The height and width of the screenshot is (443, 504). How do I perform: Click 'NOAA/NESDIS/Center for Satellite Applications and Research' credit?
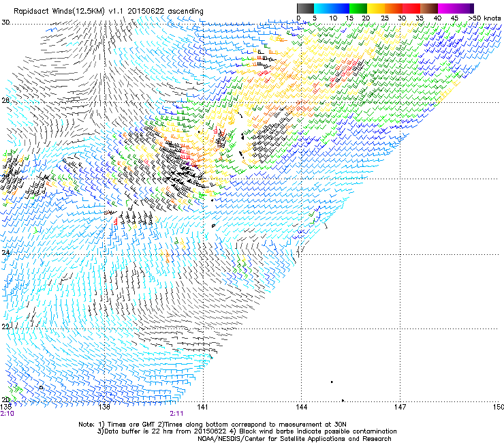(294, 439)
